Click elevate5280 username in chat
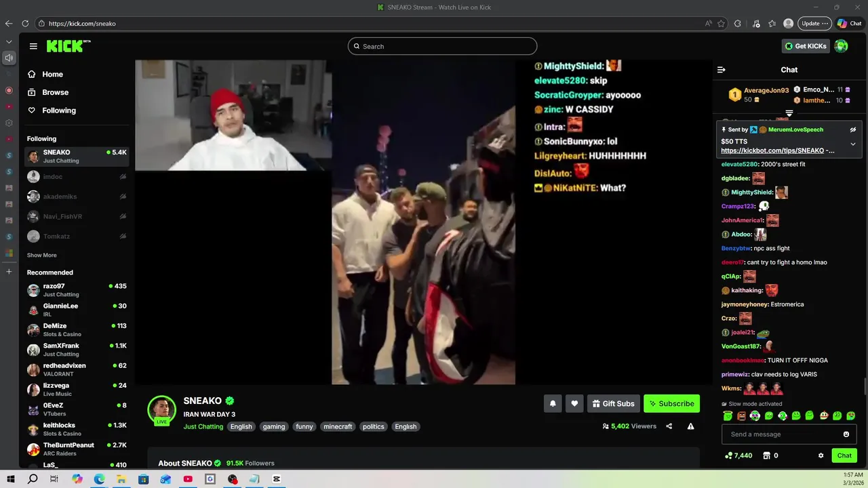Image resolution: width=868 pixels, height=488 pixels. pyautogui.click(x=740, y=164)
